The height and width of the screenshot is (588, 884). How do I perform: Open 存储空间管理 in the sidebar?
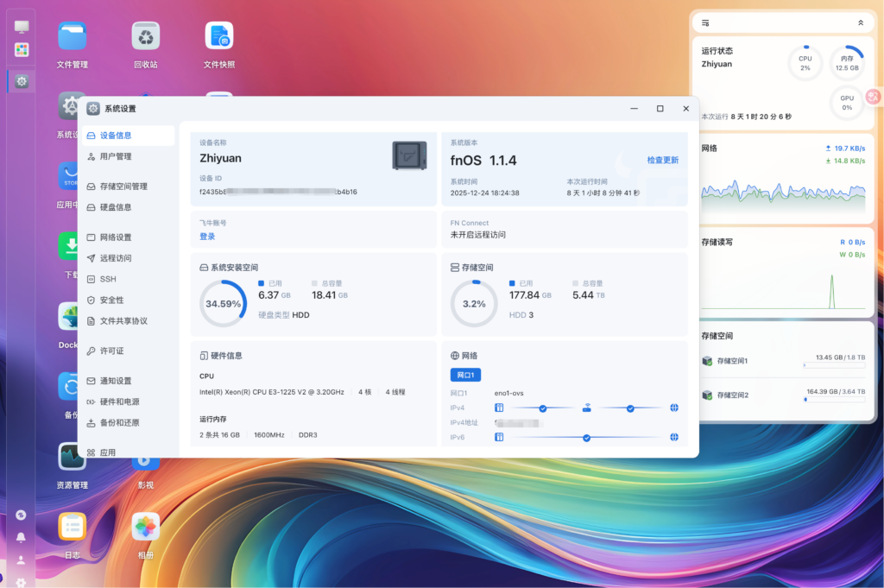point(123,187)
